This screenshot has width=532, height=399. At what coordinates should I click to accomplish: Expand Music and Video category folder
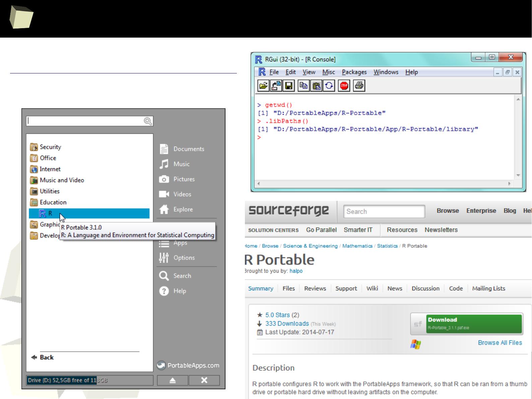coord(57,180)
